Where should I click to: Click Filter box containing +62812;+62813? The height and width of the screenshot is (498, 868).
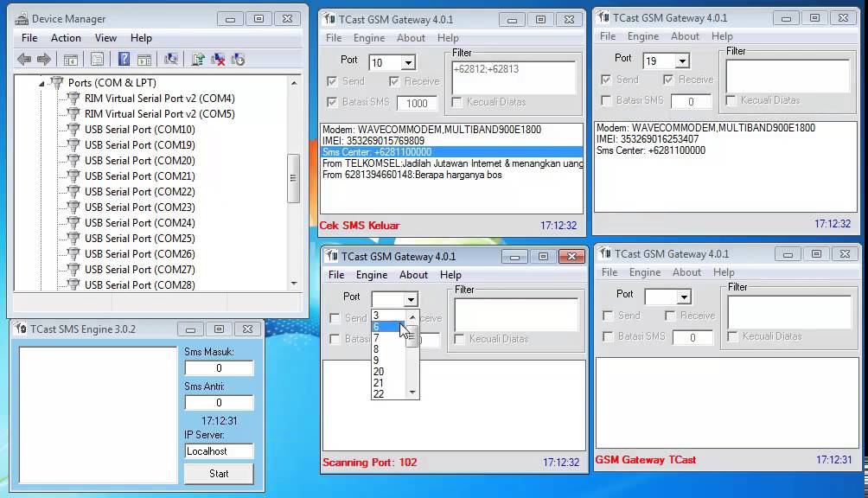pos(514,78)
